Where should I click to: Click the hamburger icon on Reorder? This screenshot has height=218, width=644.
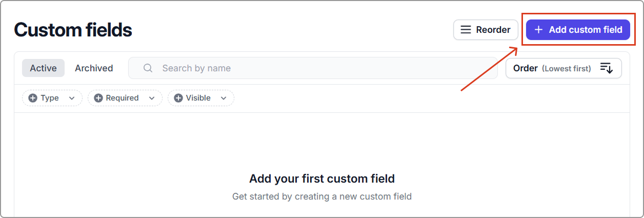(466, 30)
